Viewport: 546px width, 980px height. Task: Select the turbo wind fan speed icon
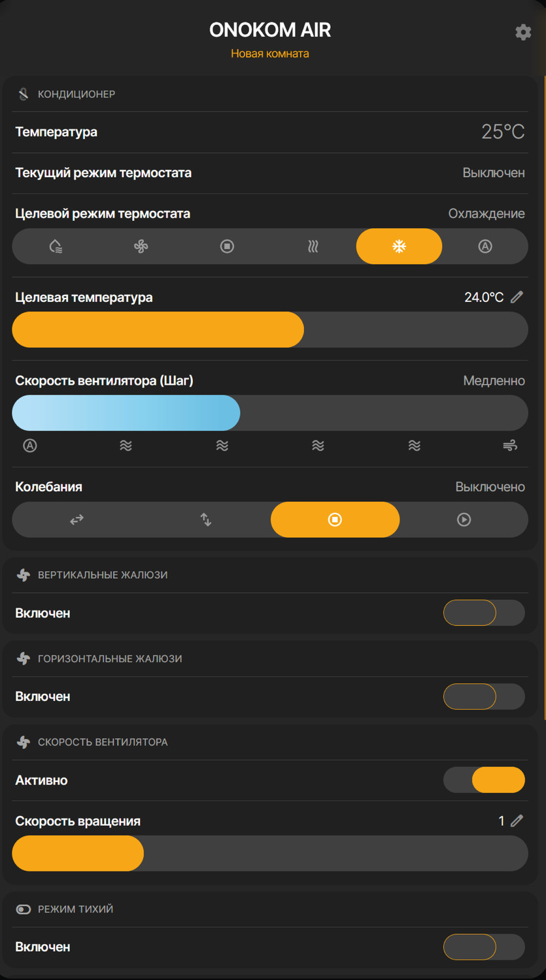pos(510,446)
